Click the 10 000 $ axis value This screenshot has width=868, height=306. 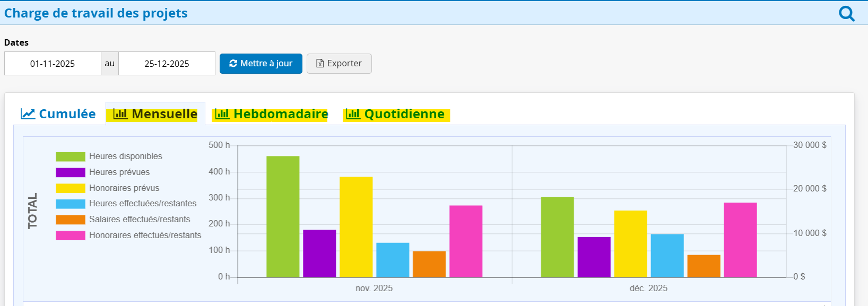810,233
